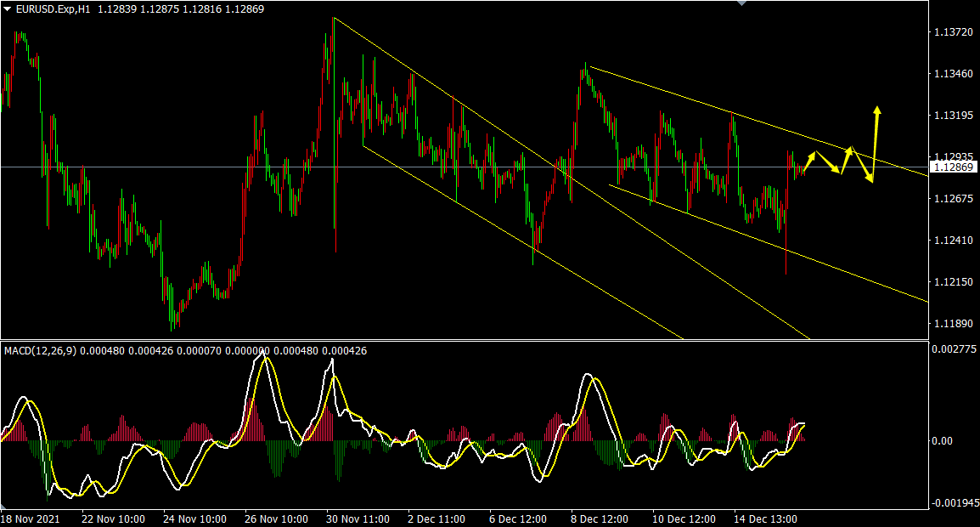Click the 8 Dec 12:00 time label
This screenshot has width=980, height=527.
tap(600, 518)
